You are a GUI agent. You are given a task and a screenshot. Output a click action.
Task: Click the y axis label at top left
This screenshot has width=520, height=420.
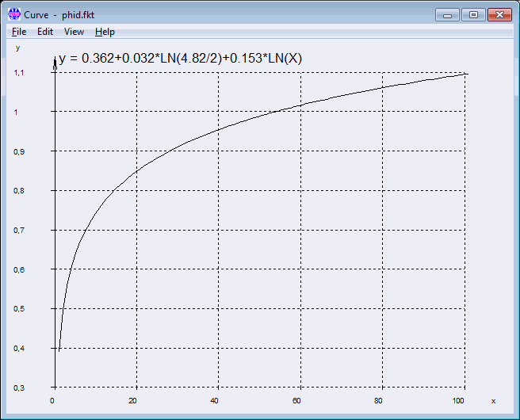(x=18, y=48)
